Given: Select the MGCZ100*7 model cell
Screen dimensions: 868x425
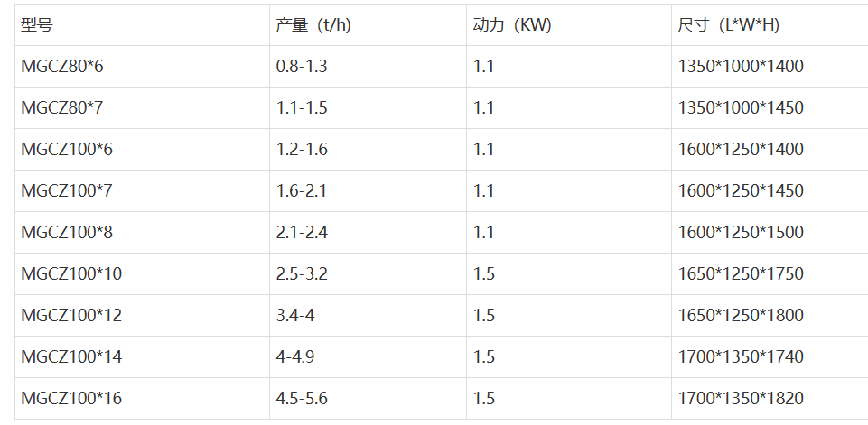Looking at the screenshot, I should [143, 191].
